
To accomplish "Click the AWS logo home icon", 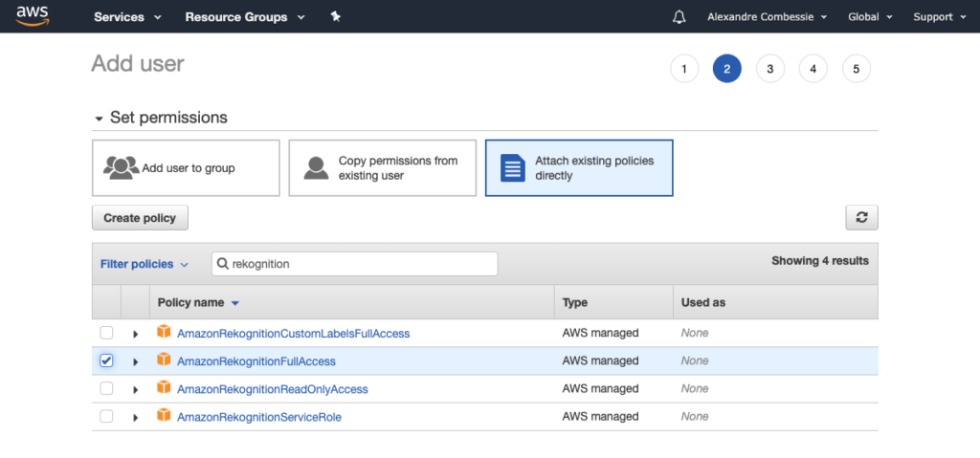I will point(33,16).
